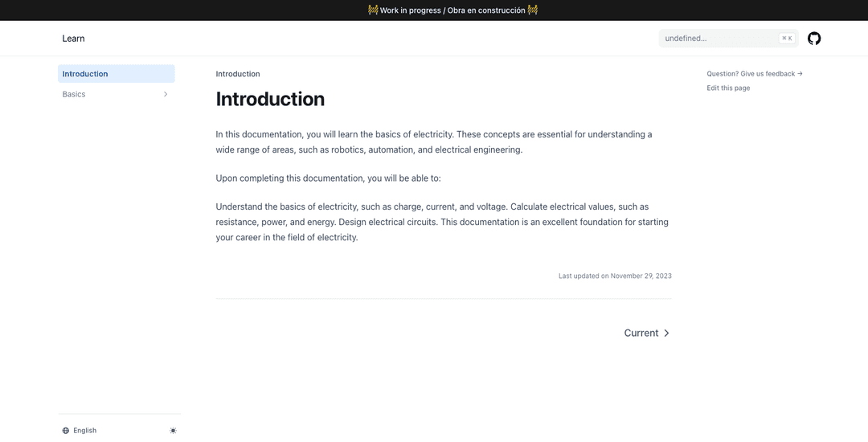
Task: Click the large Introduction heading
Action: pos(270,99)
